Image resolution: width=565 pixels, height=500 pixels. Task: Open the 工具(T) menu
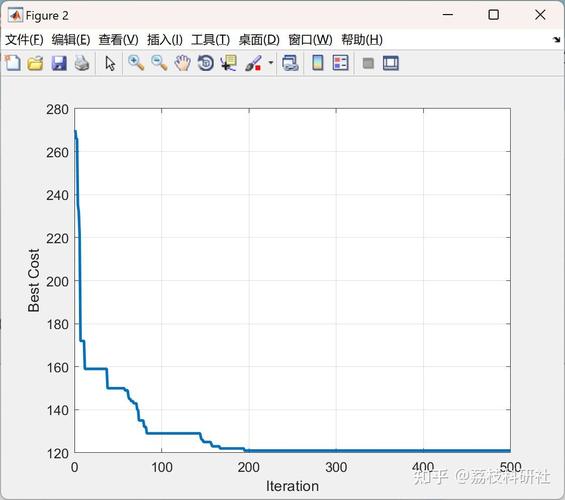pos(210,40)
